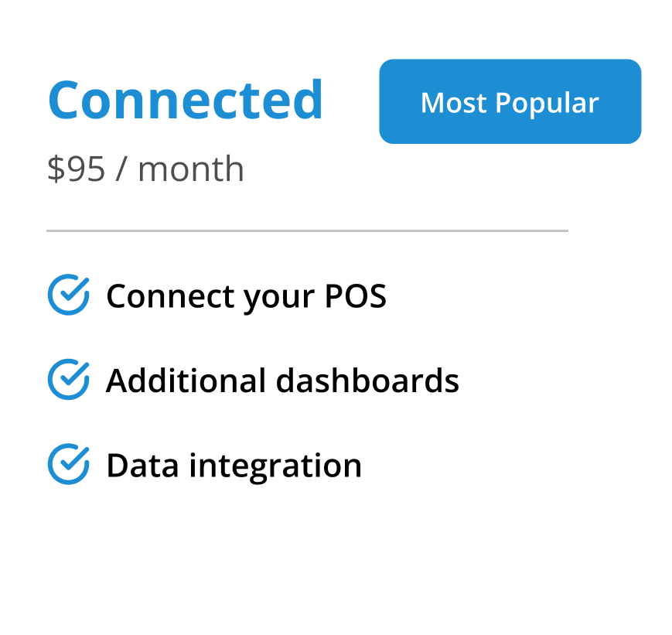Click the word integration in the third feature

(x=275, y=466)
